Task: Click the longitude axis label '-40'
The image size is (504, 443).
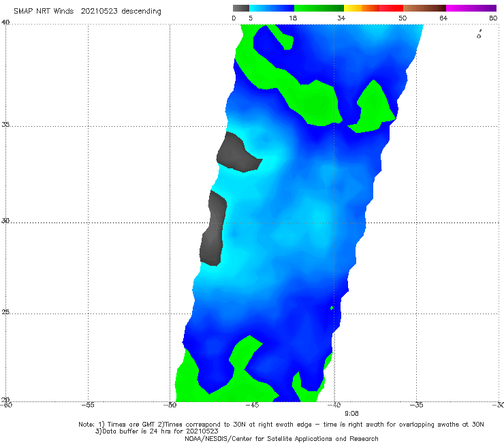Action: tap(334, 405)
